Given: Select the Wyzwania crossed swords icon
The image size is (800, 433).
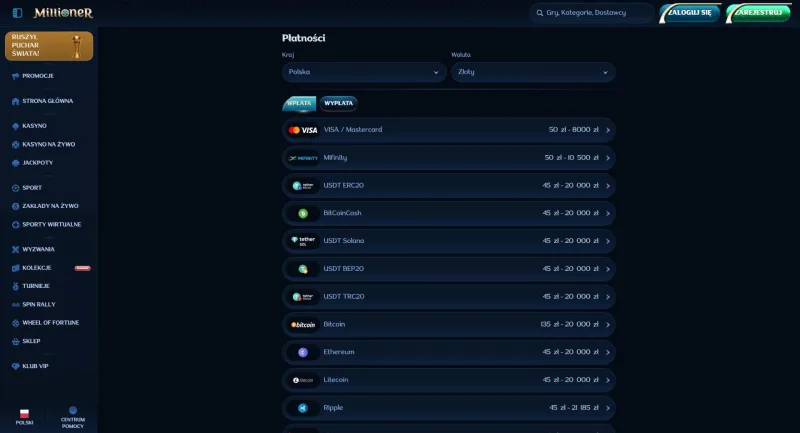Looking at the screenshot, I should (15, 249).
